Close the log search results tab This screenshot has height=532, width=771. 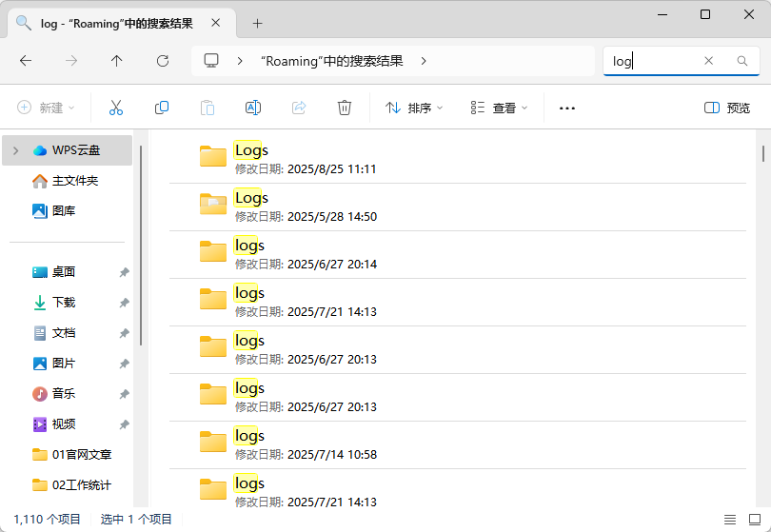(x=215, y=23)
